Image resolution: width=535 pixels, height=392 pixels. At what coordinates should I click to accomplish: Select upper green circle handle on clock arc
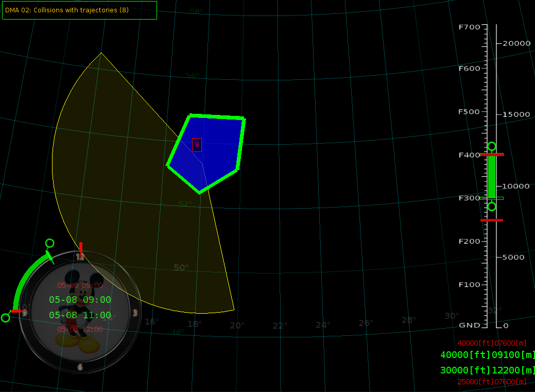[x=50, y=243]
